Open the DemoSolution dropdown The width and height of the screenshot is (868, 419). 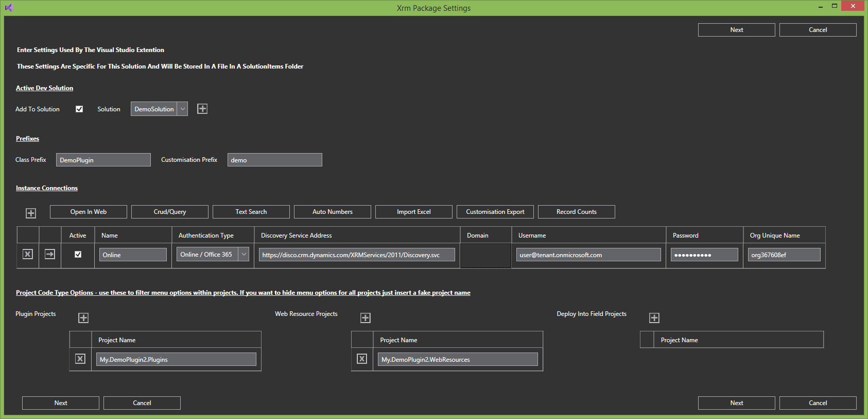[x=183, y=109]
